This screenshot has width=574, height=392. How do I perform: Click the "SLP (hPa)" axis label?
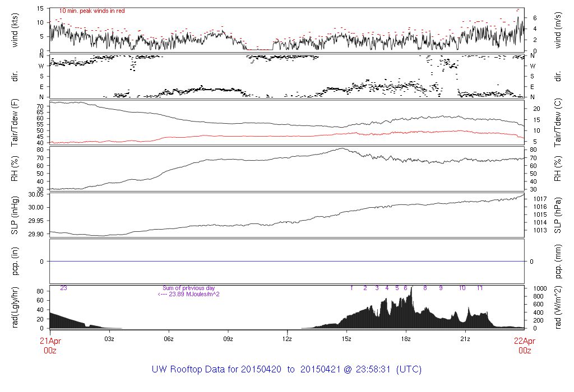[558, 216]
